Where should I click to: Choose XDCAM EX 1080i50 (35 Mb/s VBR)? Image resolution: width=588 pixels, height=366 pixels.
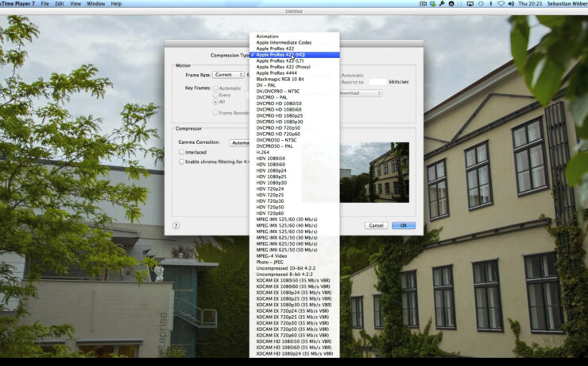pos(294,280)
